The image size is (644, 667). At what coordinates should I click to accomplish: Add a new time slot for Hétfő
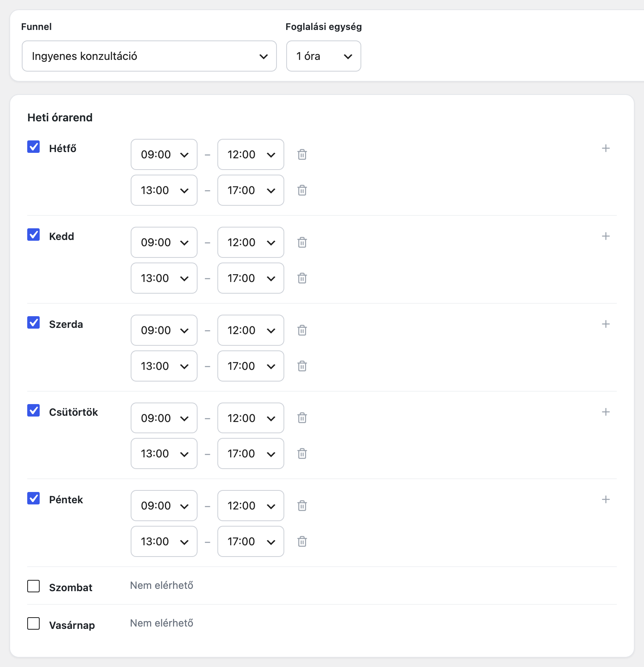[606, 148]
